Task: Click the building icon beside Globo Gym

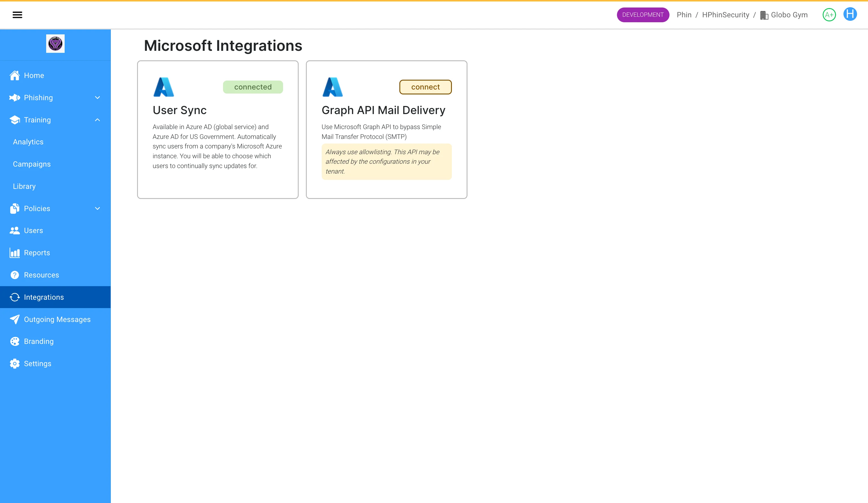Action: 764,15
